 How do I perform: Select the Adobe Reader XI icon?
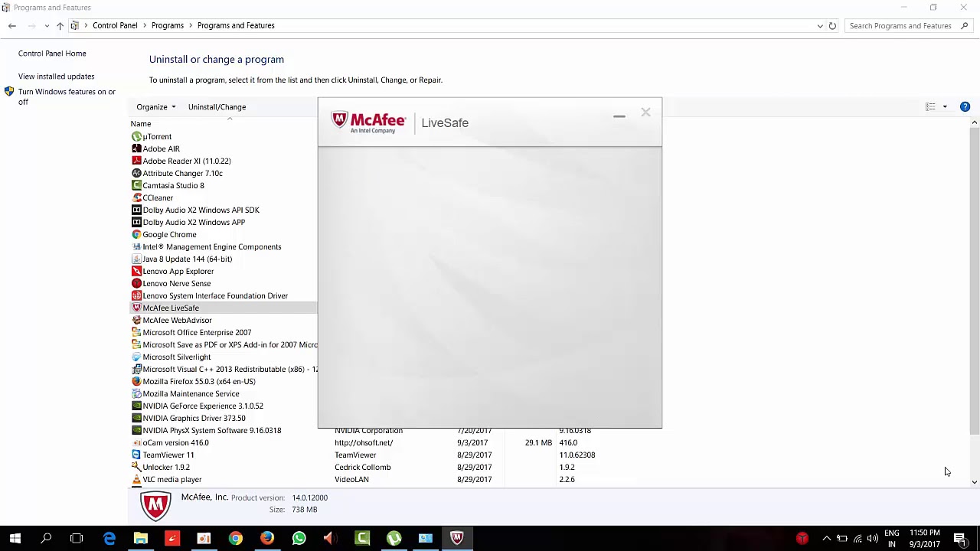click(x=136, y=161)
